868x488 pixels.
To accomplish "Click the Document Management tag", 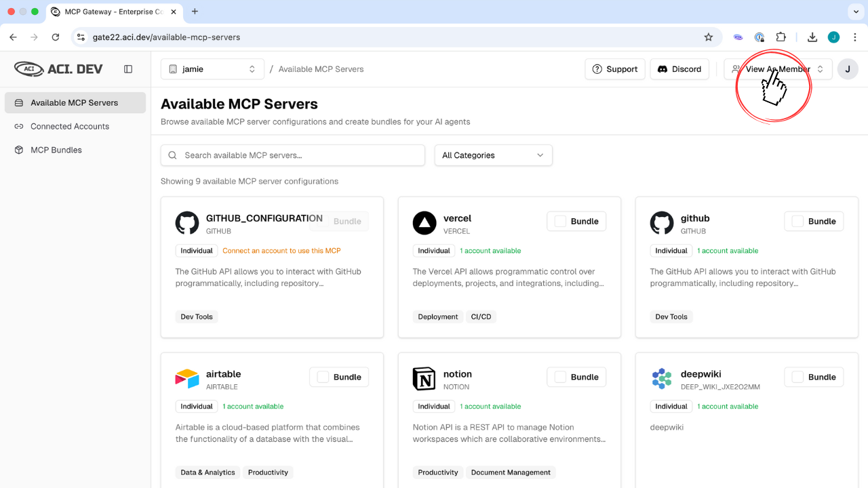I will pos(511,472).
